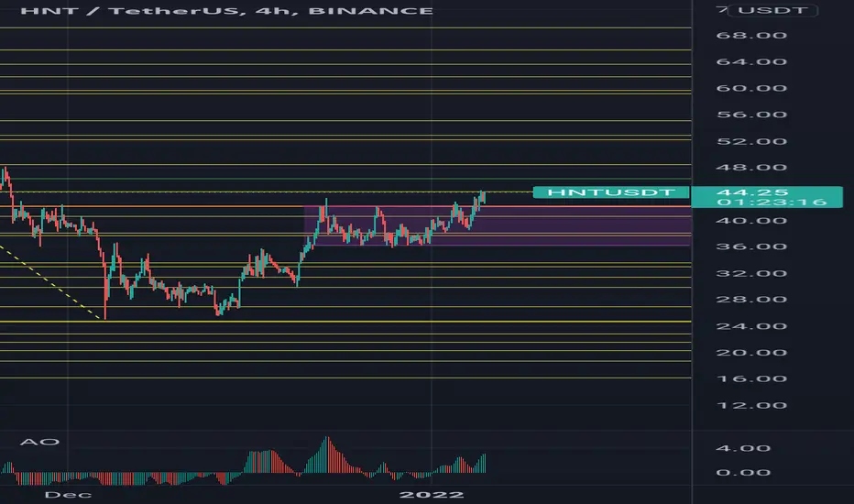Screen dimensions: 854x504
Task: Click the 4.00 AO scale label
Action: (743, 448)
